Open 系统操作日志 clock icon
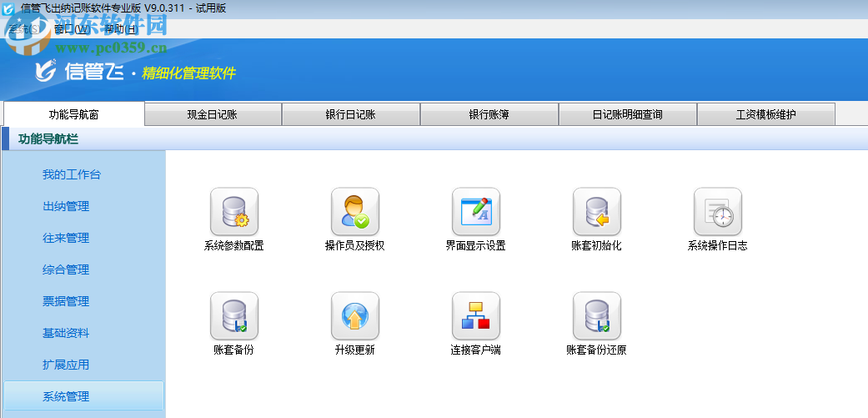Image resolution: width=868 pixels, height=418 pixels. (717, 211)
